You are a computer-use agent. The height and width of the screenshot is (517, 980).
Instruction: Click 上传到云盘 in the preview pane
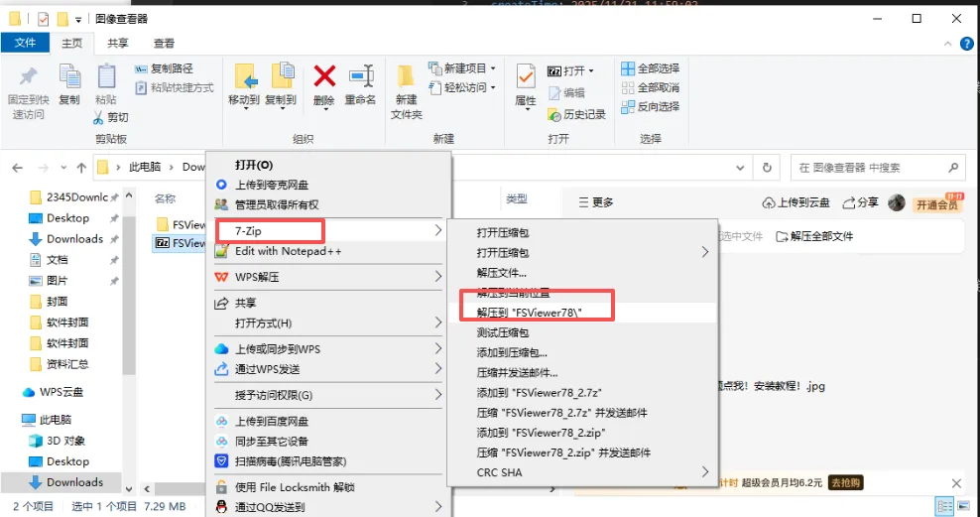click(x=796, y=202)
